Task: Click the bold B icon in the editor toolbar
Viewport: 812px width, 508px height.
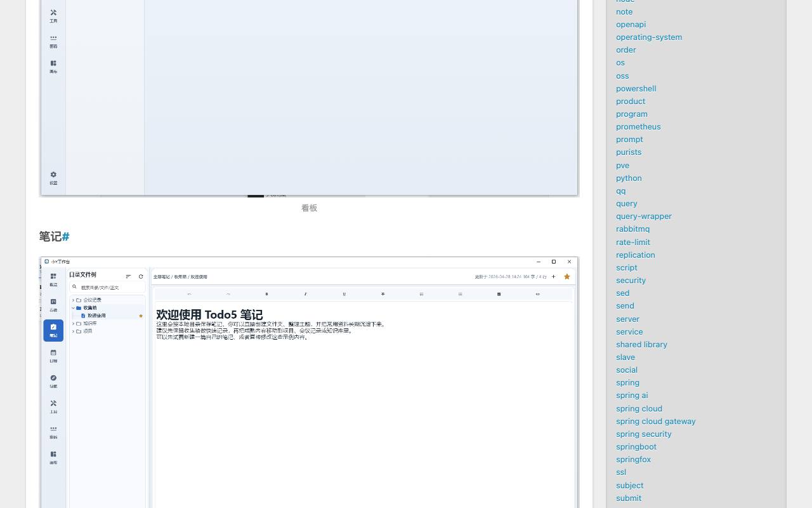Action: 266,294
